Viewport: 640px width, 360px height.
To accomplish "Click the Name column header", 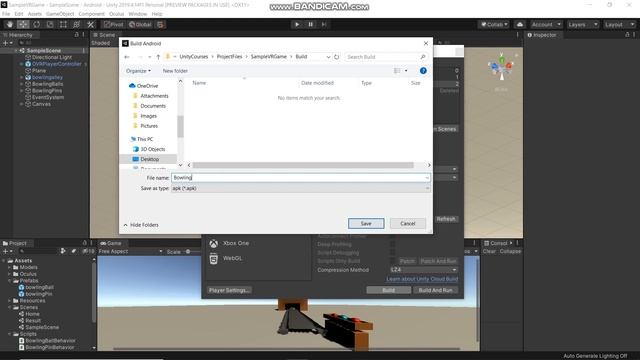I will tap(199, 83).
